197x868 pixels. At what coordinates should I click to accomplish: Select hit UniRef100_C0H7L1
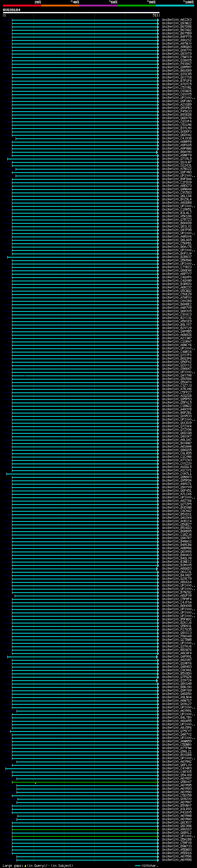point(177,474)
